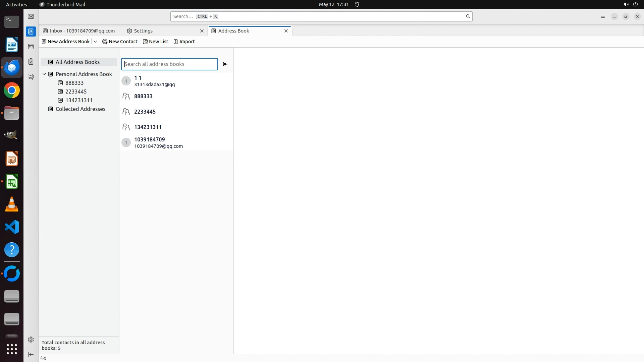Click the New List button

coord(156,42)
